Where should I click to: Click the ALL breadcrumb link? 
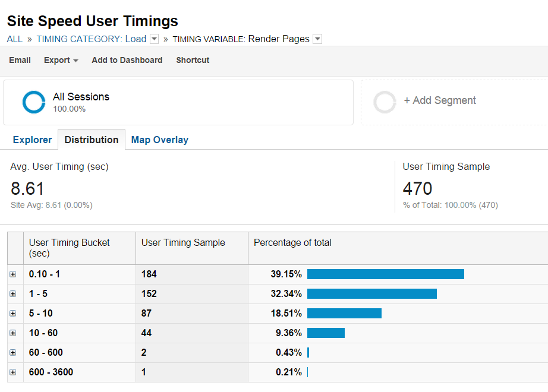[x=14, y=39]
